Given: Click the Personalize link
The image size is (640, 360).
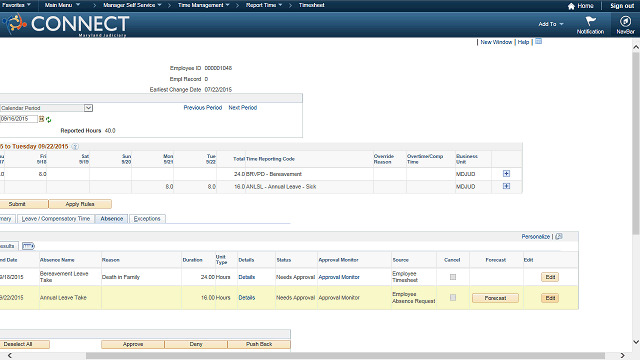Looking at the screenshot, I should (x=536, y=237).
